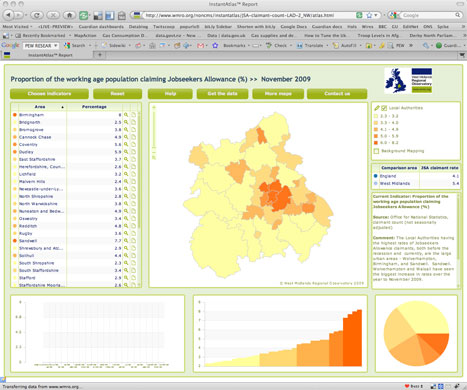Sort the table by the Percentage column
Screen dimensions: 467x390
pos(94,107)
